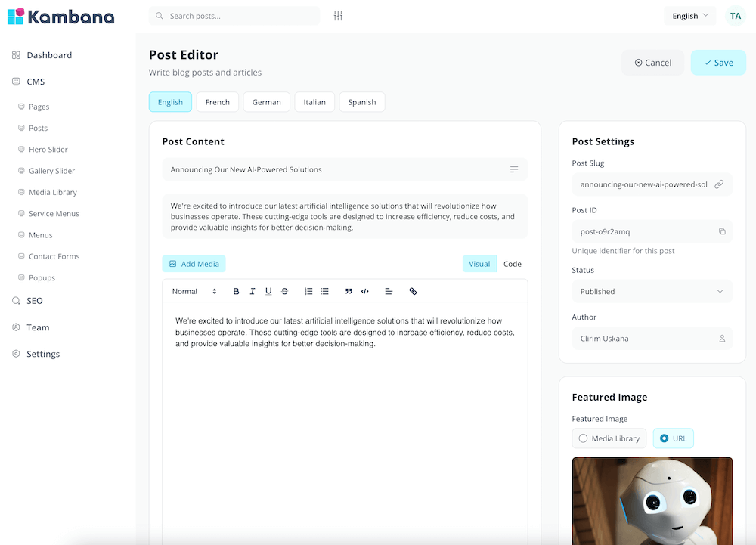Image resolution: width=756 pixels, height=545 pixels.
Task: Open the Settings section in sidebar
Action: [x=43, y=354]
